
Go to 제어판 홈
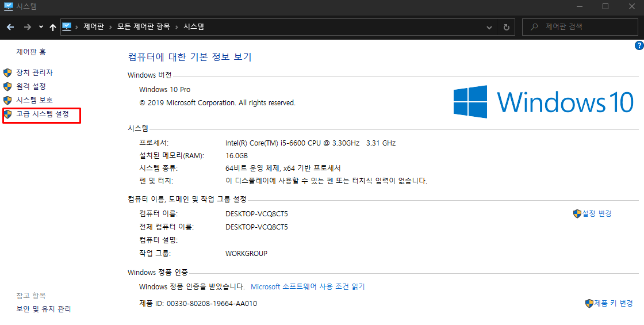[31, 52]
